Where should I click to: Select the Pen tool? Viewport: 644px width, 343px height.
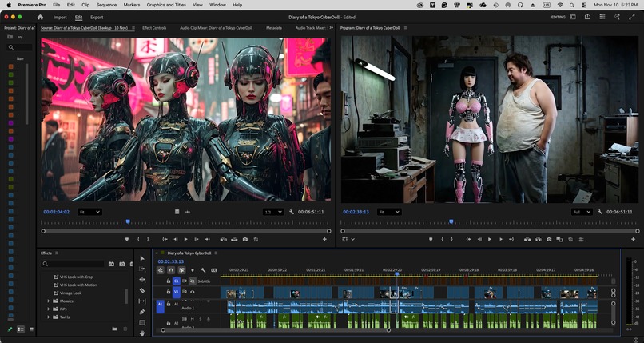pyautogui.click(x=142, y=312)
